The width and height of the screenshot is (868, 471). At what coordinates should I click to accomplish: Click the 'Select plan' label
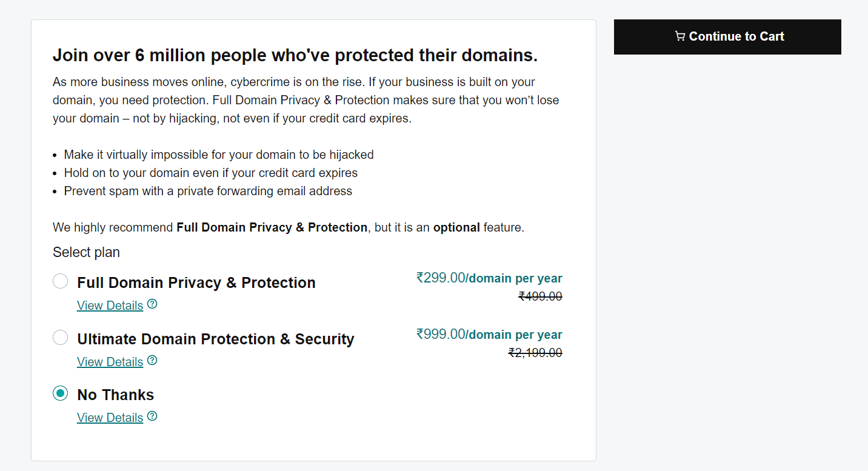pos(87,252)
